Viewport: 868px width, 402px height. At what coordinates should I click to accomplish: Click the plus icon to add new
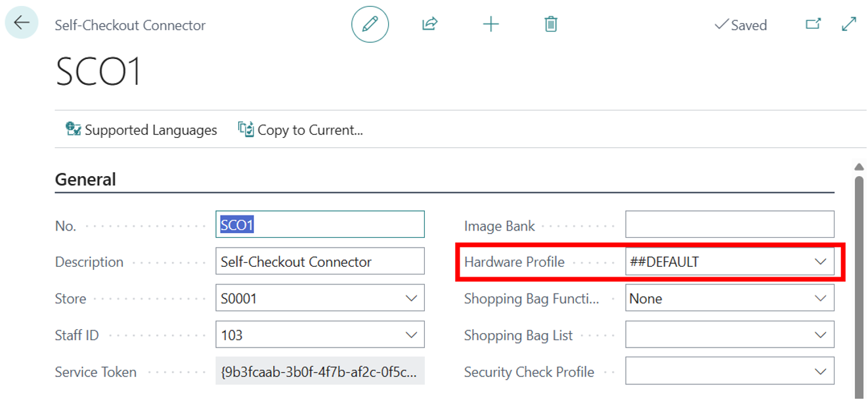490,24
